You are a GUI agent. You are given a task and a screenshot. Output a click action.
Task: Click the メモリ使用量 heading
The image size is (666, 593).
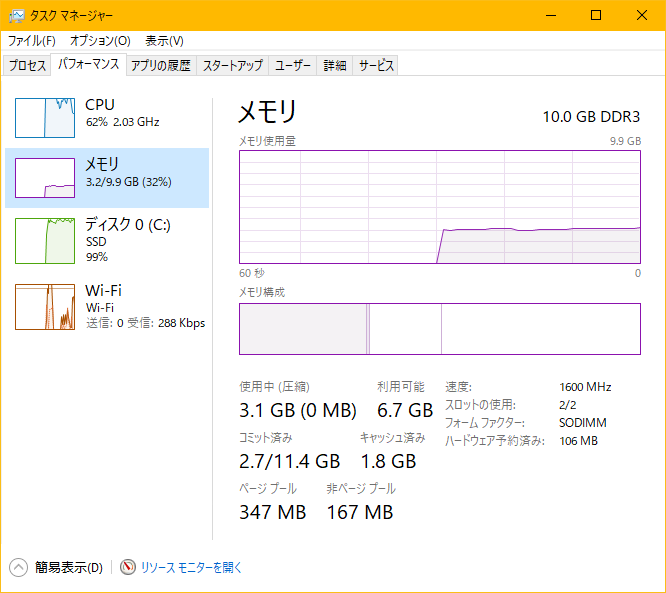267,141
